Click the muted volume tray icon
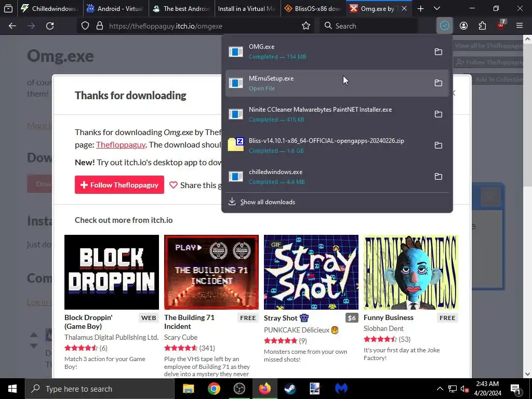This screenshot has height=399, width=532. pos(464,389)
